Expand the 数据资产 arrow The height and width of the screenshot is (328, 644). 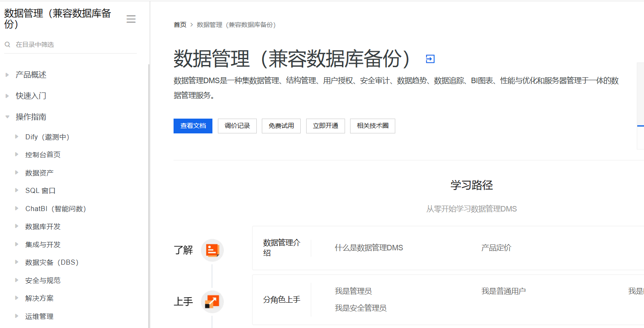coord(17,173)
